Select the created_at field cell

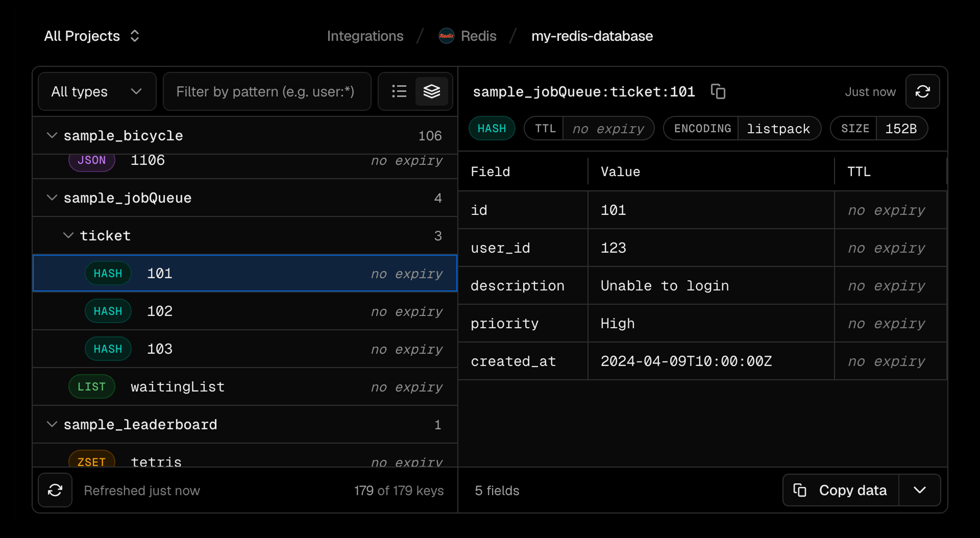523,361
